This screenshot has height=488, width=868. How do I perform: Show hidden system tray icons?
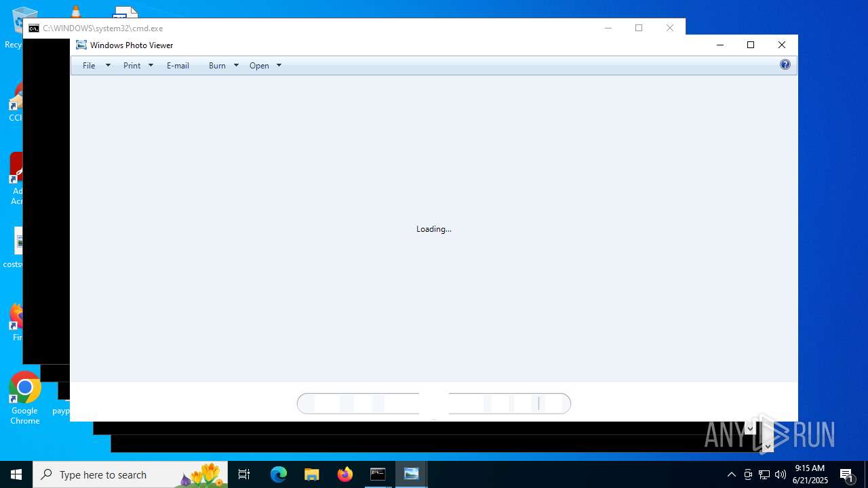tap(732, 474)
